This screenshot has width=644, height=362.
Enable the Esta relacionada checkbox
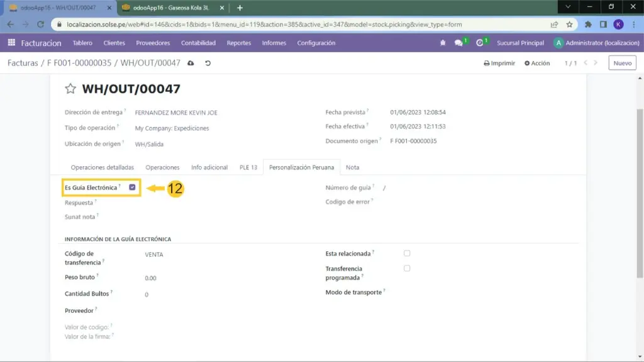click(407, 253)
